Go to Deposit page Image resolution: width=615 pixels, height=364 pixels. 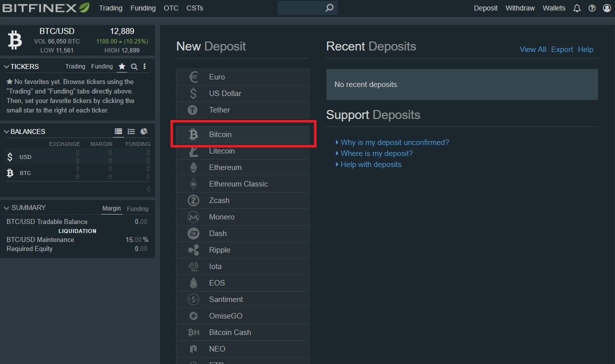click(x=485, y=8)
